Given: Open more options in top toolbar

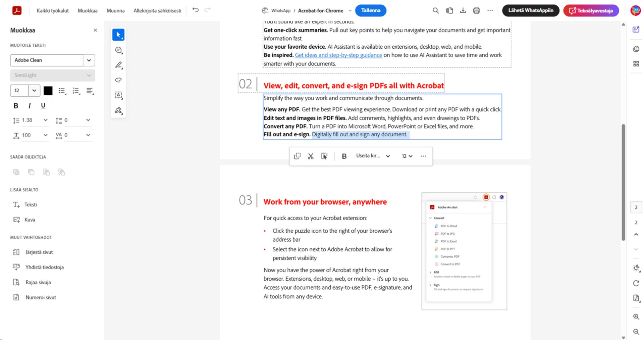Looking at the screenshot, I should click(490, 10).
